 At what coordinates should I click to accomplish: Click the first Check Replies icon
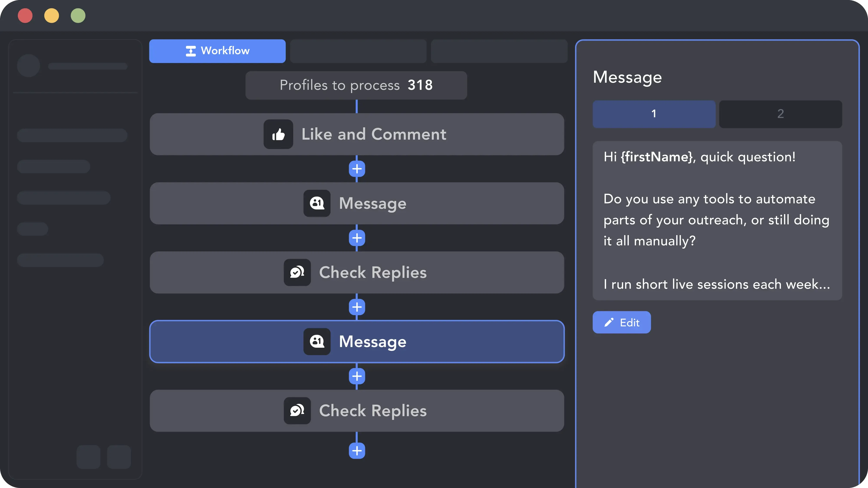pyautogui.click(x=297, y=272)
